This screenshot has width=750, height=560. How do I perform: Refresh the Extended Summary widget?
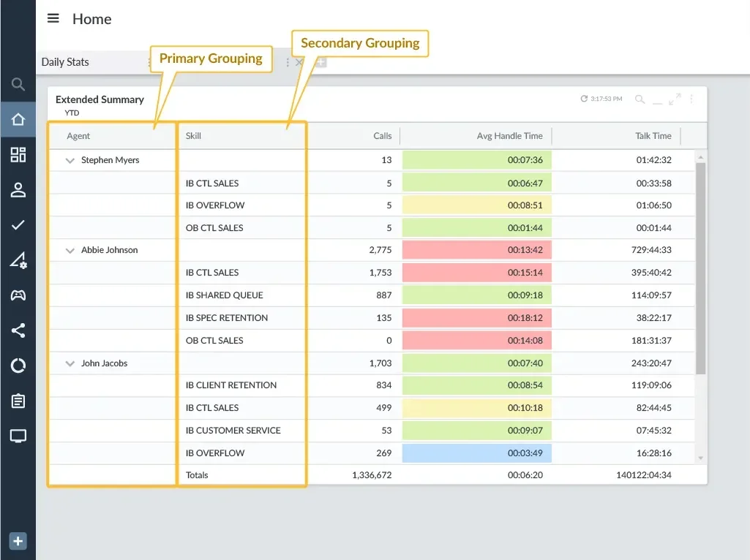(x=584, y=99)
